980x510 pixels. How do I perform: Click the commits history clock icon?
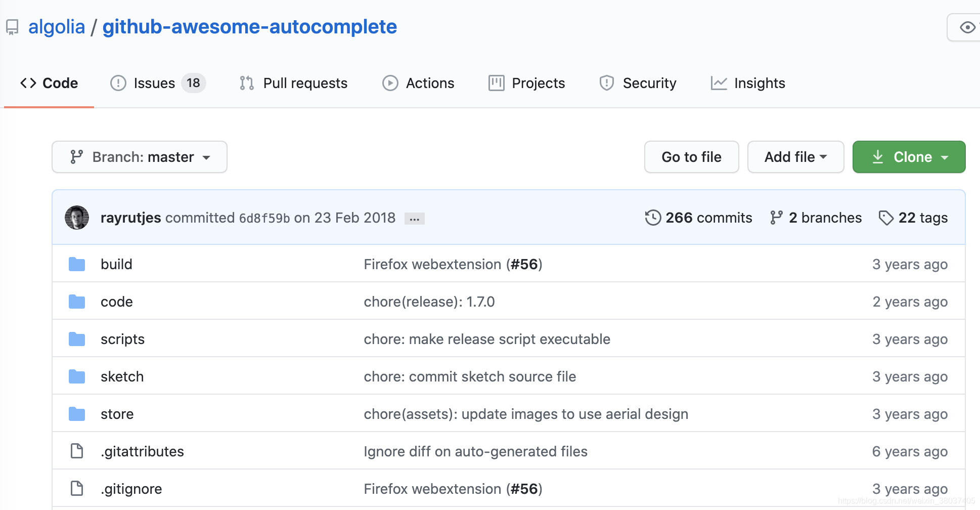click(x=653, y=218)
